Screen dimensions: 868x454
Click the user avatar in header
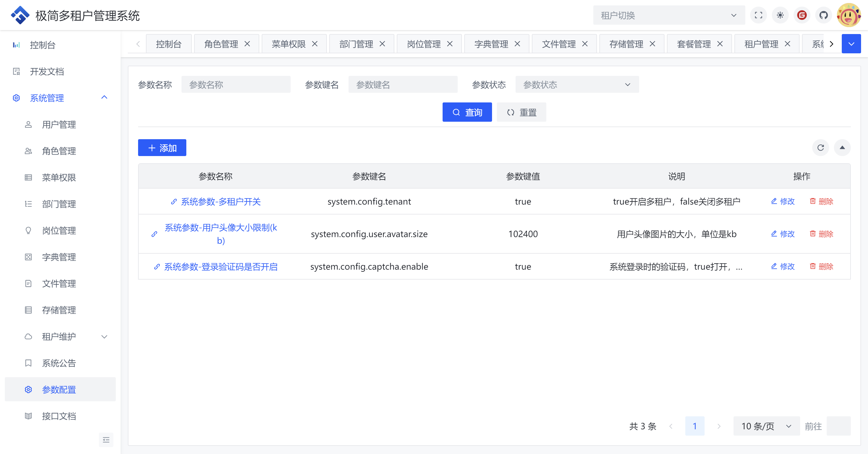point(848,15)
